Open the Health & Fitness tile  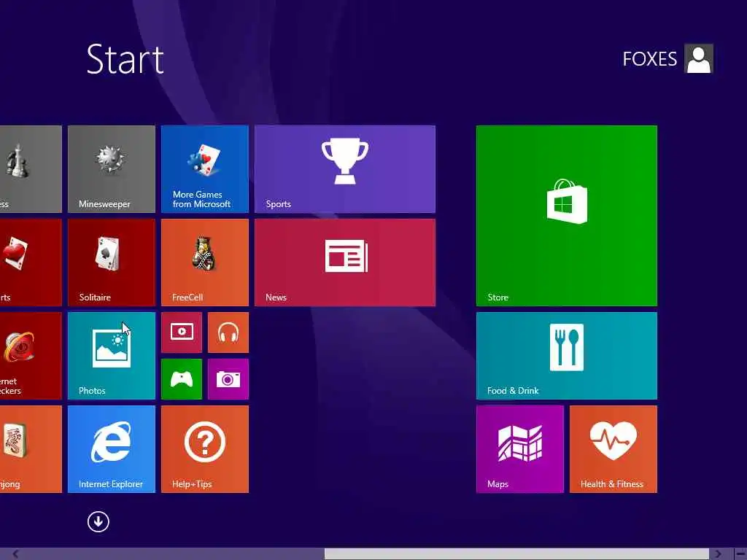tap(614, 449)
